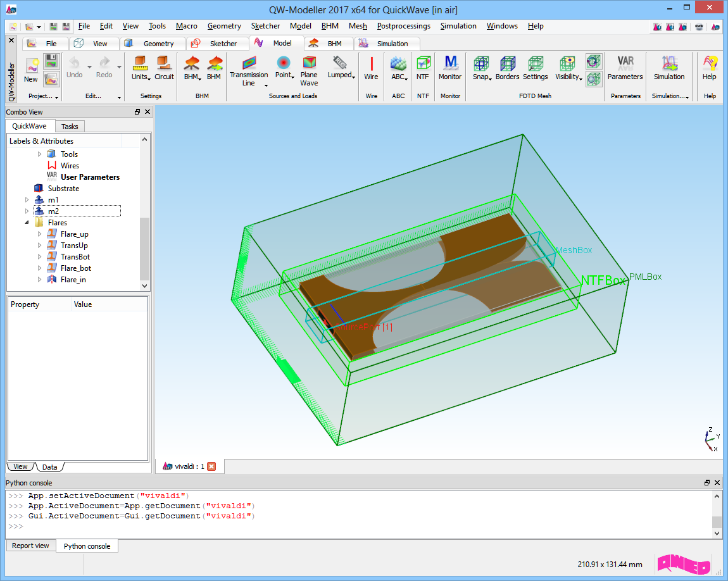Select the Flare_in tree item
This screenshot has width=728, height=581.
coord(73,279)
